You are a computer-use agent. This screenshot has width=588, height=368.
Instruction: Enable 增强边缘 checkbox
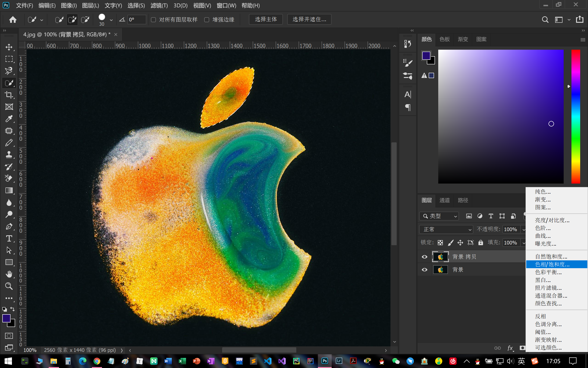point(206,20)
